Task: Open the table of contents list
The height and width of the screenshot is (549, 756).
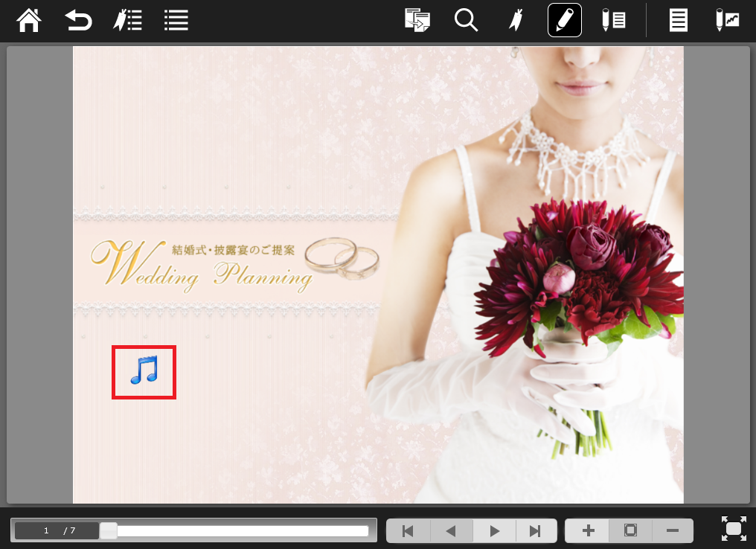Action: click(x=176, y=20)
